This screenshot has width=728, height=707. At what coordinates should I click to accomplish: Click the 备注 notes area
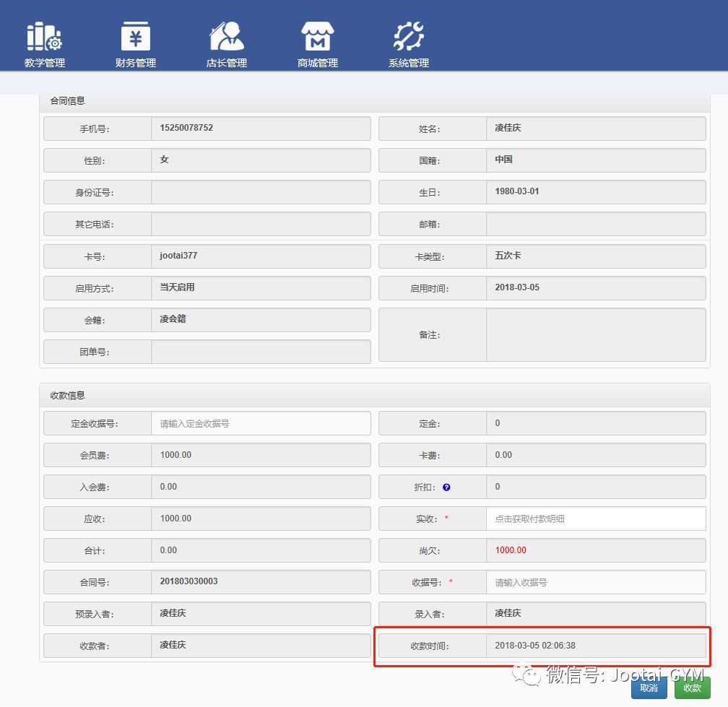(x=596, y=334)
